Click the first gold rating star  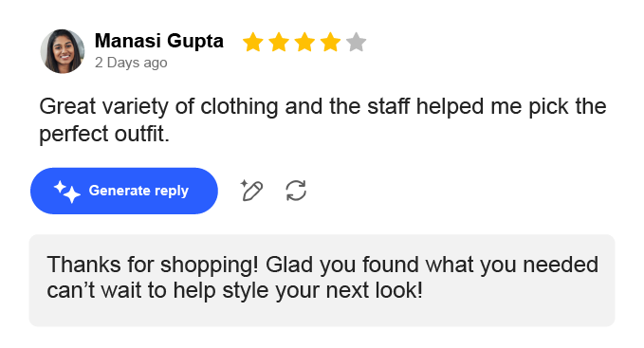pyautogui.click(x=252, y=43)
